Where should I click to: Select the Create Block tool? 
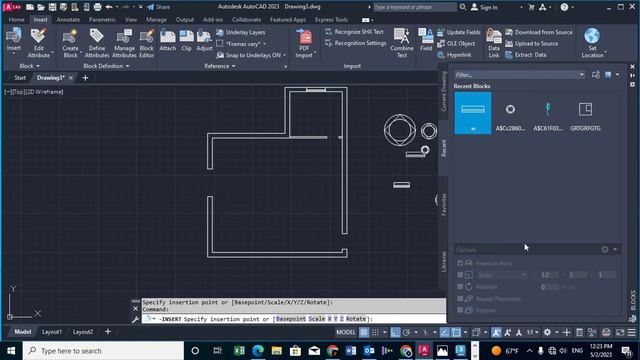point(70,42)
